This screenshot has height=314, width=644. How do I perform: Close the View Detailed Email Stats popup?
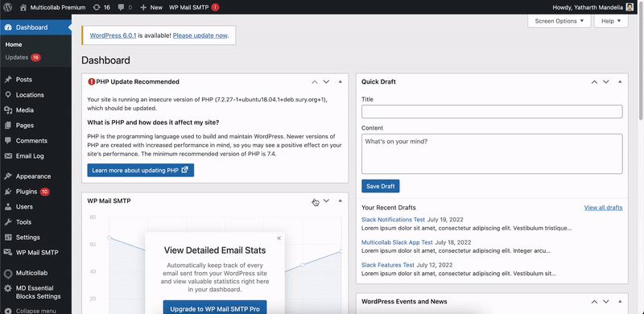[279, 238]
